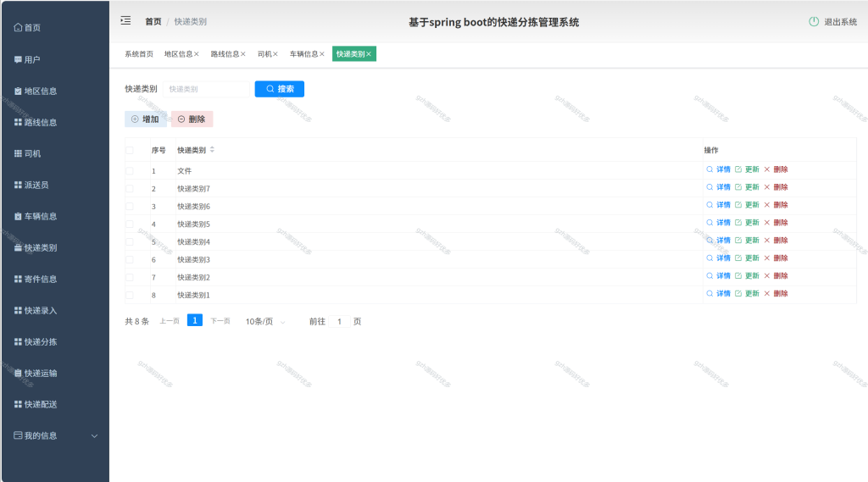Check the row for 快递类别5
The width and height of the screenshot is (868, 482).
[130, 224]
